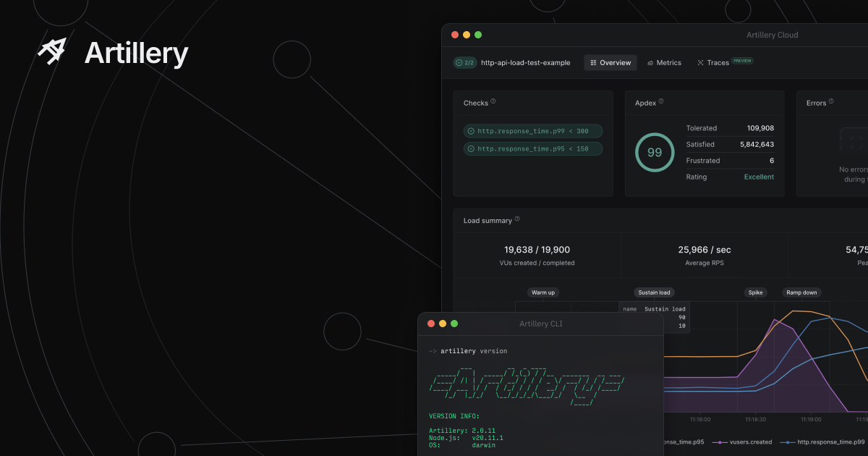Select the Sustain load phase marker
Viewport: 868px width, 456px height.
(654, 292)
